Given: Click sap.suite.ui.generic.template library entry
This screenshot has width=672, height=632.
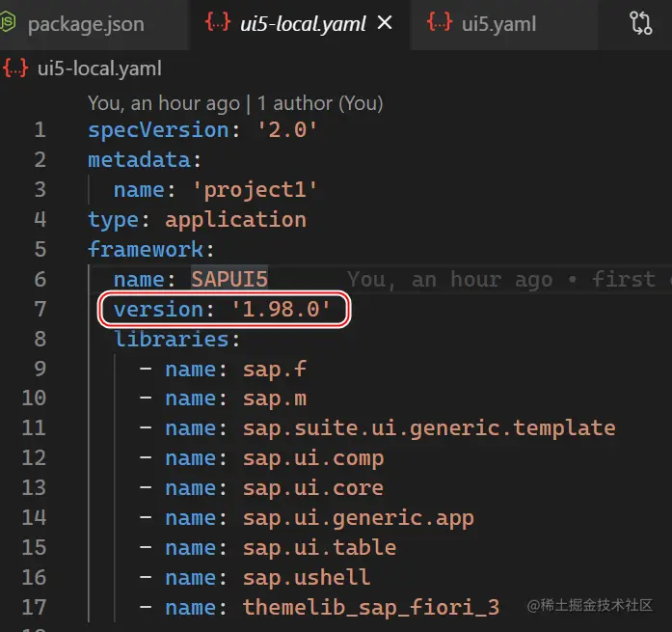Looking at the screenshot, I should [429, 428].
